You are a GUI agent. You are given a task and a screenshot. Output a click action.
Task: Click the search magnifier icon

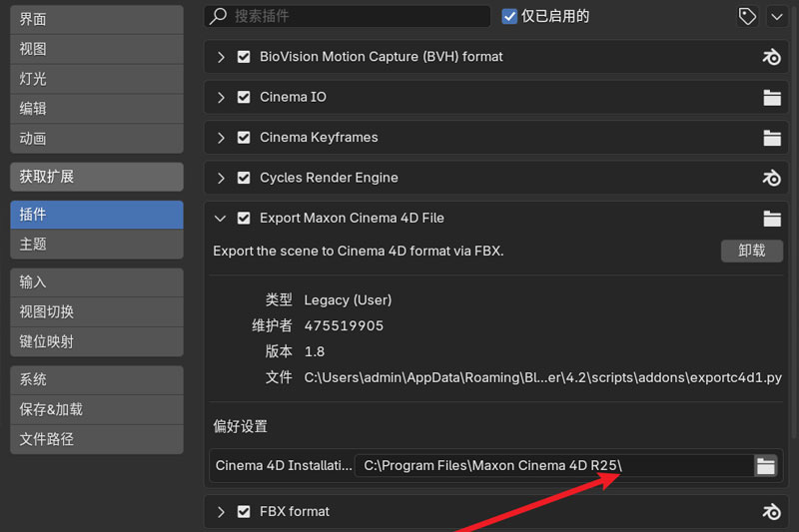click(219, 16)
